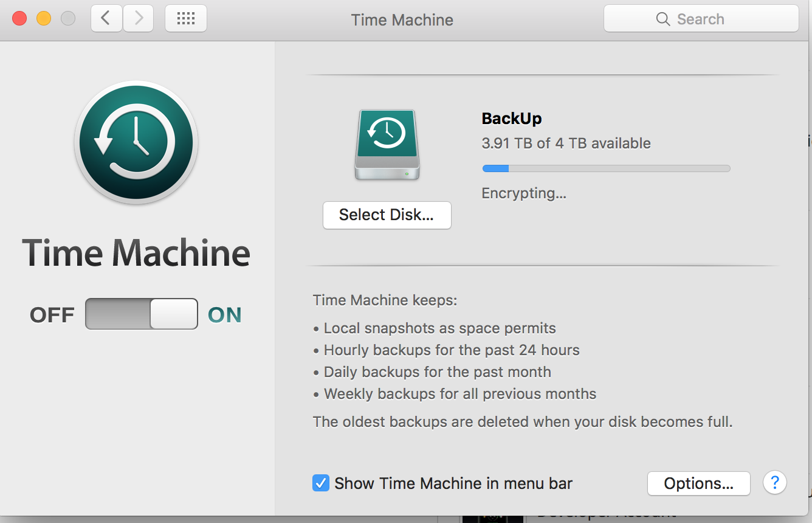Image resolution: width=812 pixels, height=523 pixels.
Task: Go back with the left chevron button
Action: coord(106,18)
